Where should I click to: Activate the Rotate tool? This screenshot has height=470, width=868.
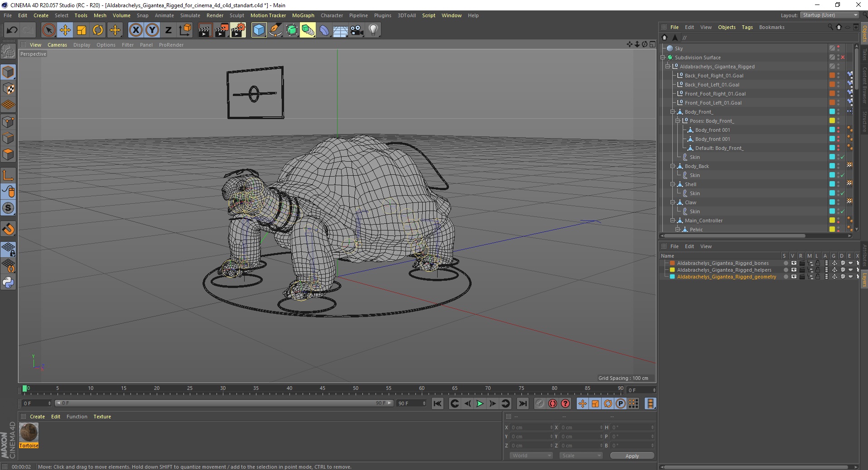pos(98,30)
